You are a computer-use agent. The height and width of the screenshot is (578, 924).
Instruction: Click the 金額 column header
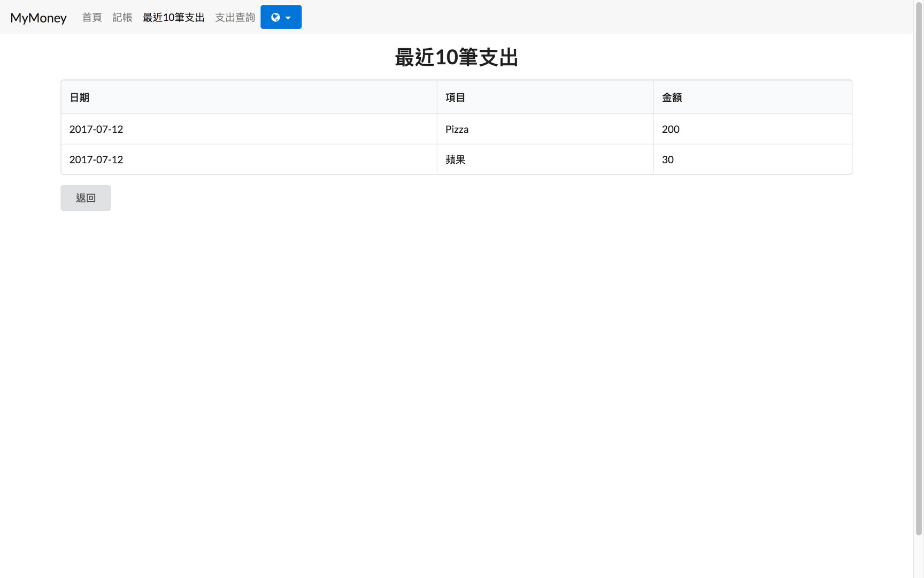[x=672, y=97]
